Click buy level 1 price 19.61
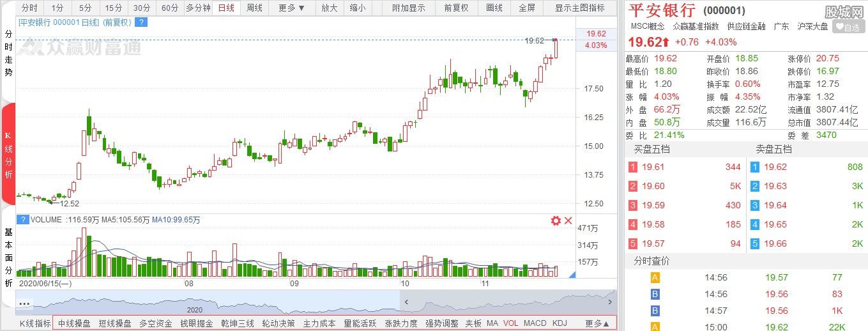The image size is (868, 331). [x=653, y=167]
